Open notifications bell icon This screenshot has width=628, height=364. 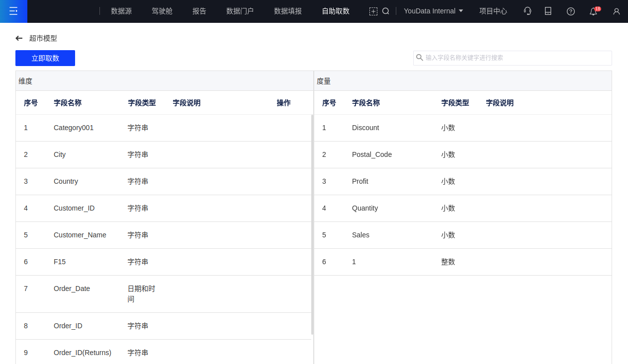point(593,11)
